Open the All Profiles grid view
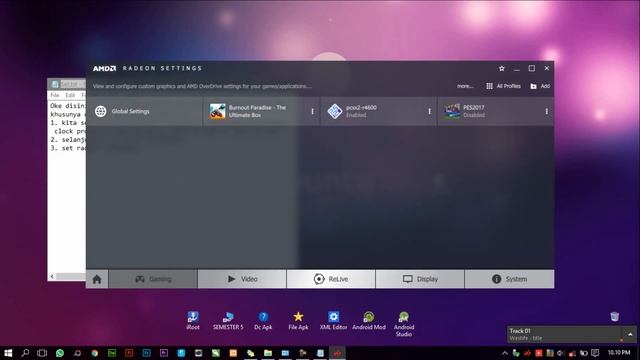The image size is (640, 360). click(x=503, y=86)
